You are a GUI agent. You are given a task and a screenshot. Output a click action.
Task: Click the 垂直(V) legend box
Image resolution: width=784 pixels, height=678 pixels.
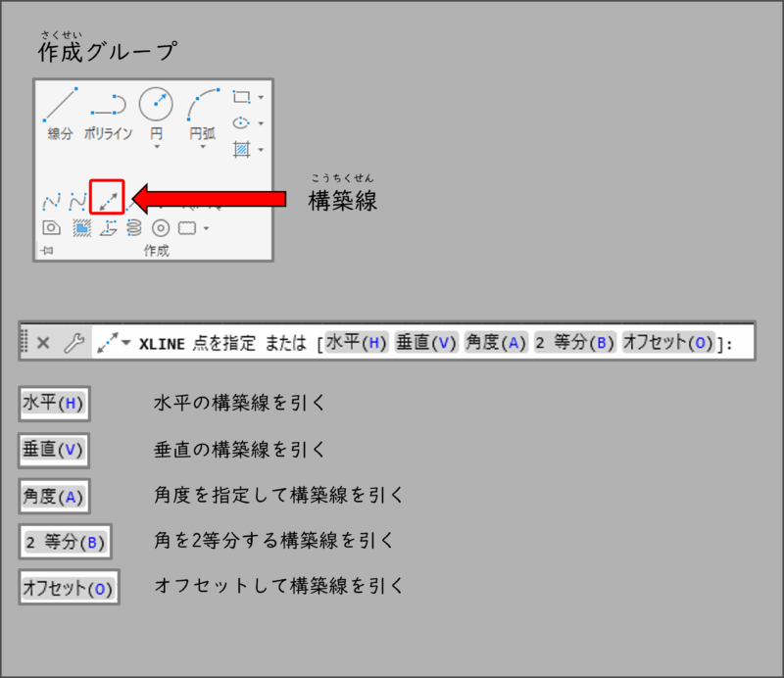54,450
